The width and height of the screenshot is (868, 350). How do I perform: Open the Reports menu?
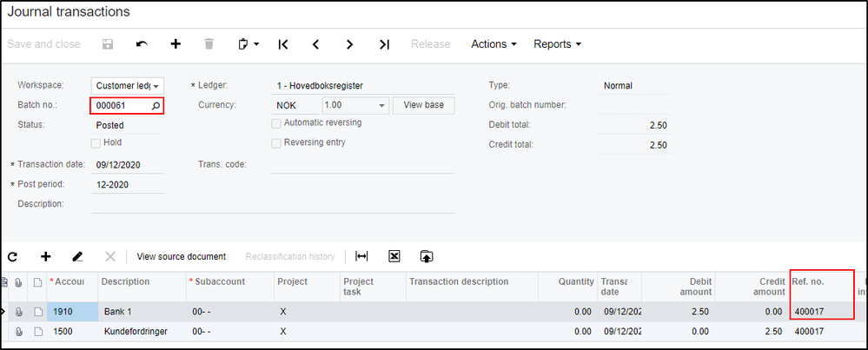[x=557, y=44]
